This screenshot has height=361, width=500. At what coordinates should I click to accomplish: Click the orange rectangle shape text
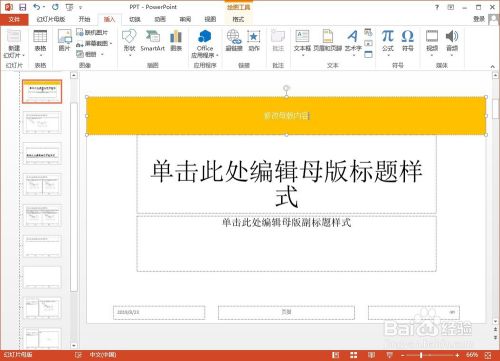coord(286,116)
